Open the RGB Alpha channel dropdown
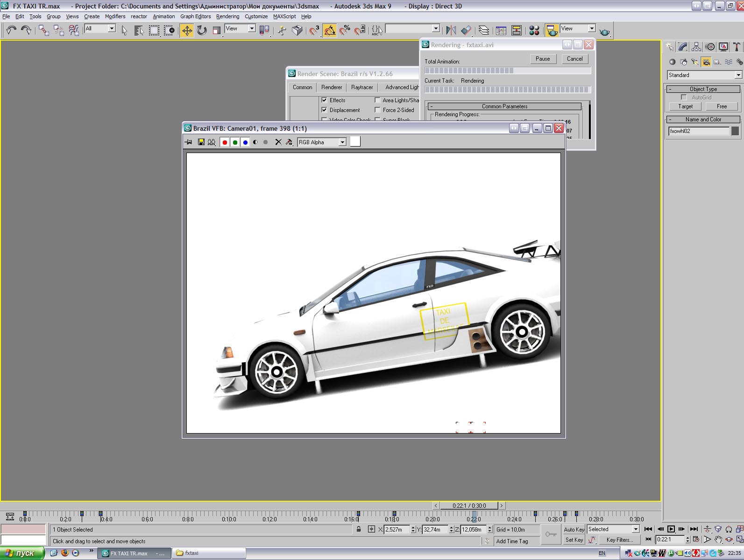Image resolution: width=744 pixels, height=560 pixels. pos(342,142)
